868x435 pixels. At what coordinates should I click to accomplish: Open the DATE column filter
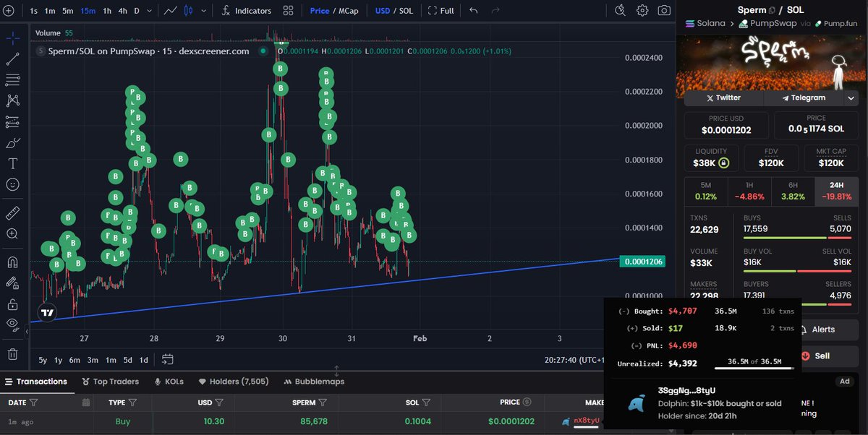tap(34, 402)
